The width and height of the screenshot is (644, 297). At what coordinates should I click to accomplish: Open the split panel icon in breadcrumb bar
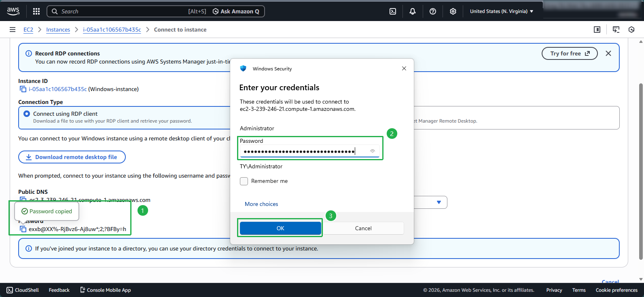pyautogui.click(x=597, y=30)
